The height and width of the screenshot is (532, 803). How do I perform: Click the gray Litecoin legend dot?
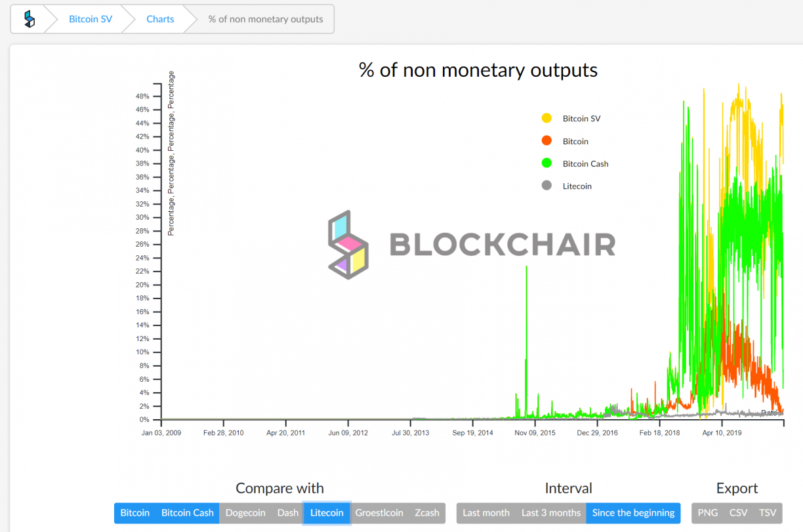[x=546, y=186]
